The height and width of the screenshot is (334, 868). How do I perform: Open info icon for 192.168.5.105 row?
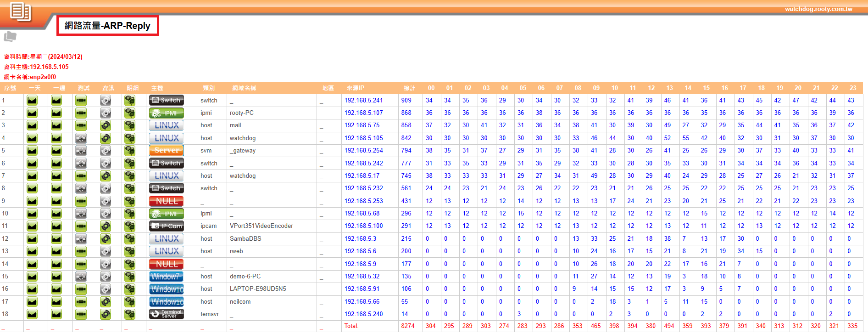pyautogui.click(x=106, y=138)
